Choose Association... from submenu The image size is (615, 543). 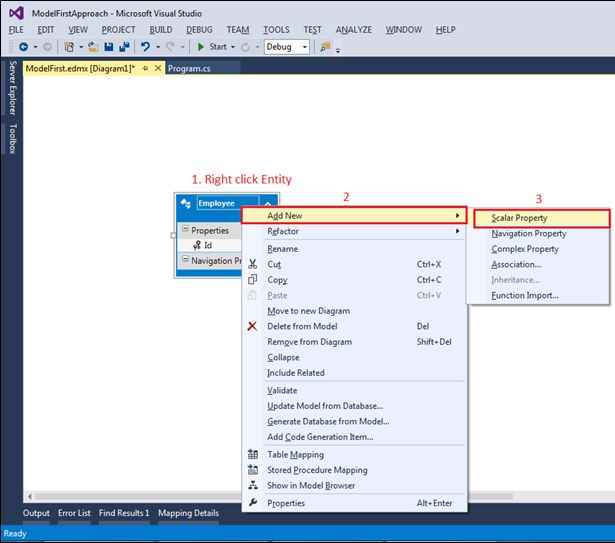tap(538, 264)
